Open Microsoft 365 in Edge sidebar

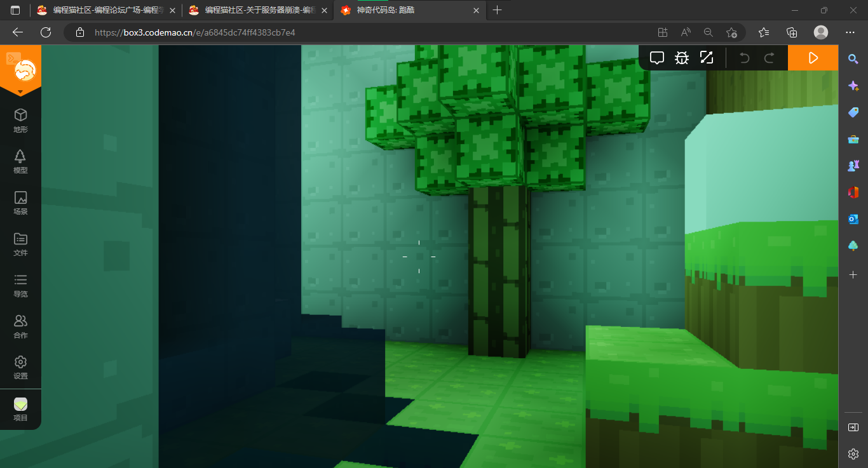(x=853, y=192)
